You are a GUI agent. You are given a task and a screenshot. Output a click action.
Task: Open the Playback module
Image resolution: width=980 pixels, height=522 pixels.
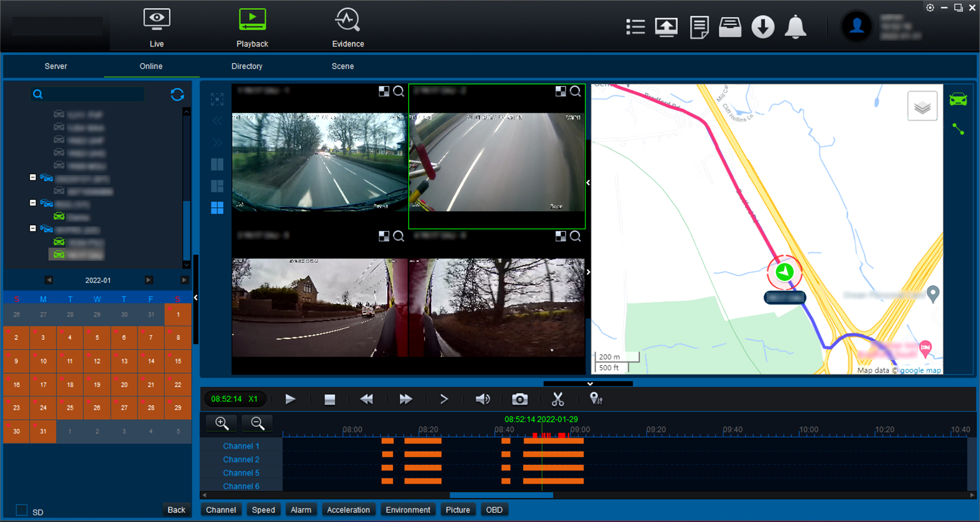(252, 27)
